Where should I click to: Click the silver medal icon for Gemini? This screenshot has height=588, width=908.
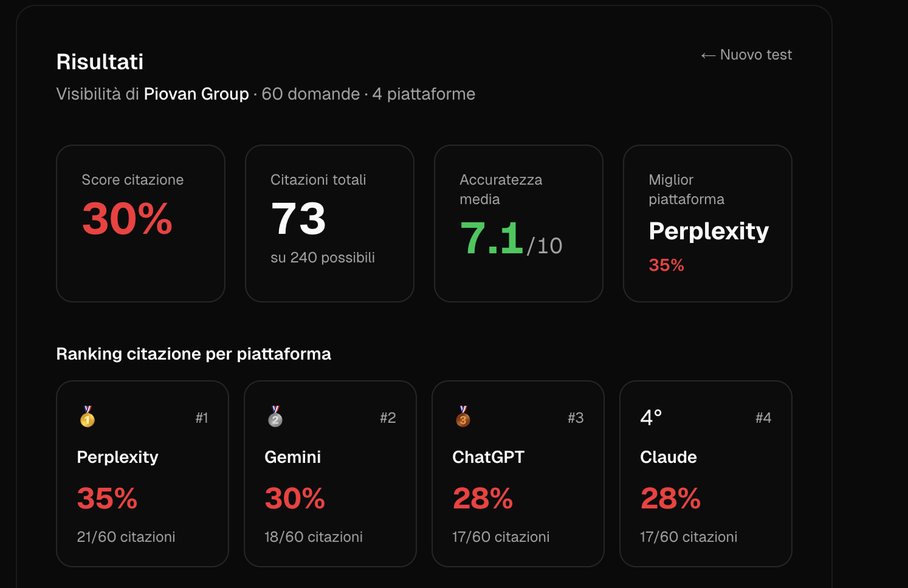[x=275, y=417]
